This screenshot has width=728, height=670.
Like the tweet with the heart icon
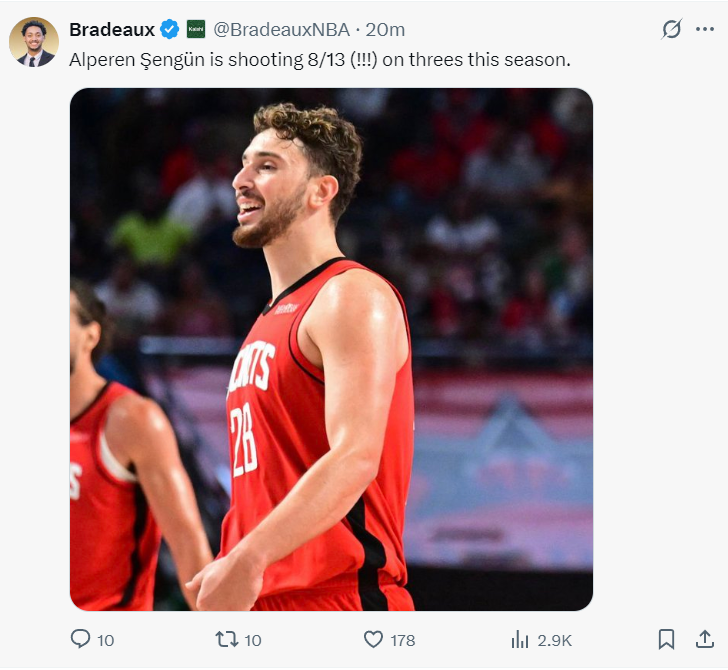point(373,639)
